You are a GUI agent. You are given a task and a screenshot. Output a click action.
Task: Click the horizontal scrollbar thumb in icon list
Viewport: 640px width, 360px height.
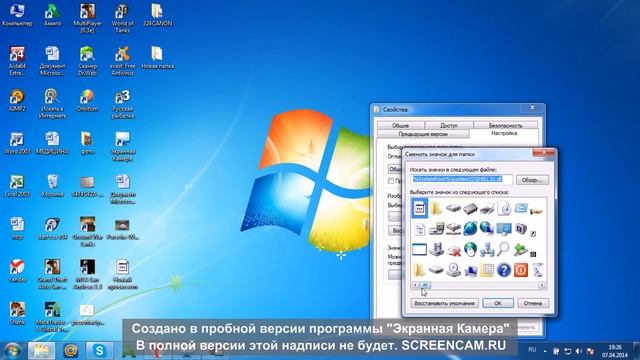pos(425,285)
